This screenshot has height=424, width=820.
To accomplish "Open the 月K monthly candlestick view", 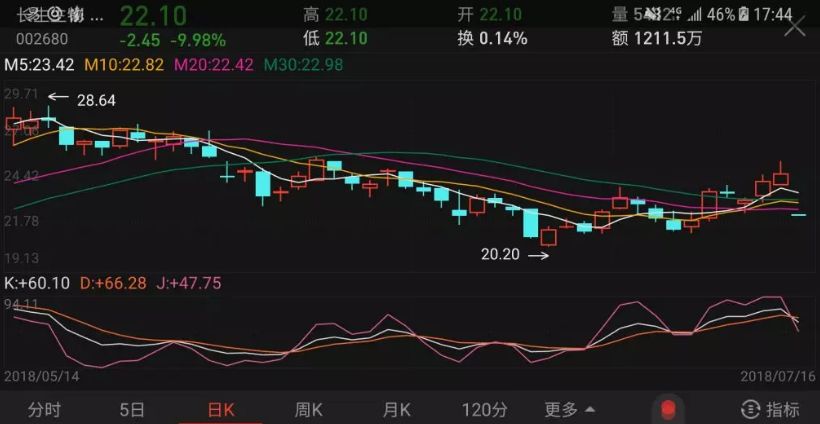I will coord(397,409).
